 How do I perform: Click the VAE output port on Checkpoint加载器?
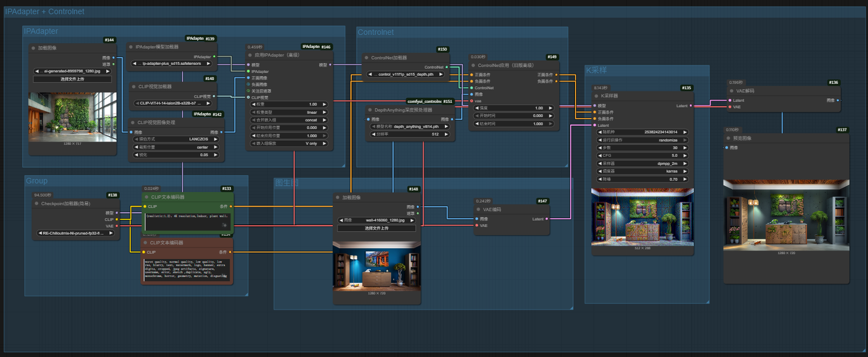tap(117, 226)
